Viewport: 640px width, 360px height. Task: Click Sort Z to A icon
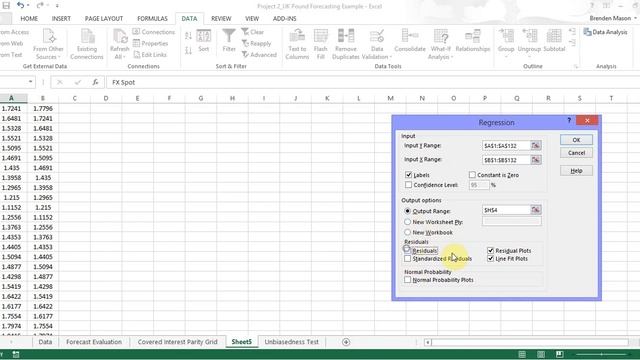point(188,51)
